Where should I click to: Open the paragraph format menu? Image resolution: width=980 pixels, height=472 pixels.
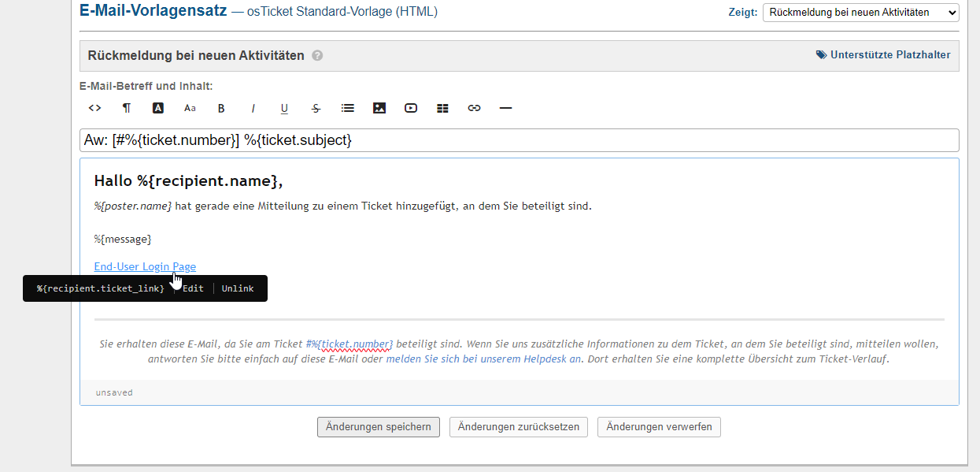(x=126, y=108)
